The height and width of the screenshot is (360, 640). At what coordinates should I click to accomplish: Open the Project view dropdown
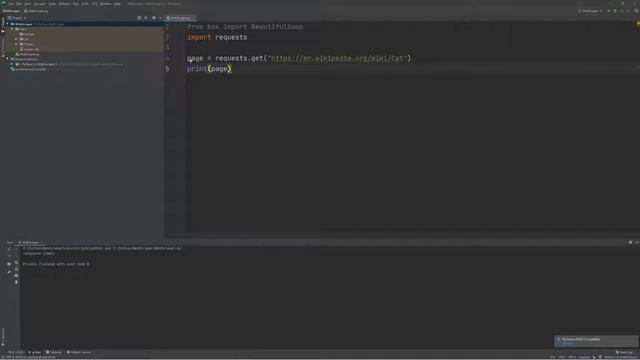17,18
